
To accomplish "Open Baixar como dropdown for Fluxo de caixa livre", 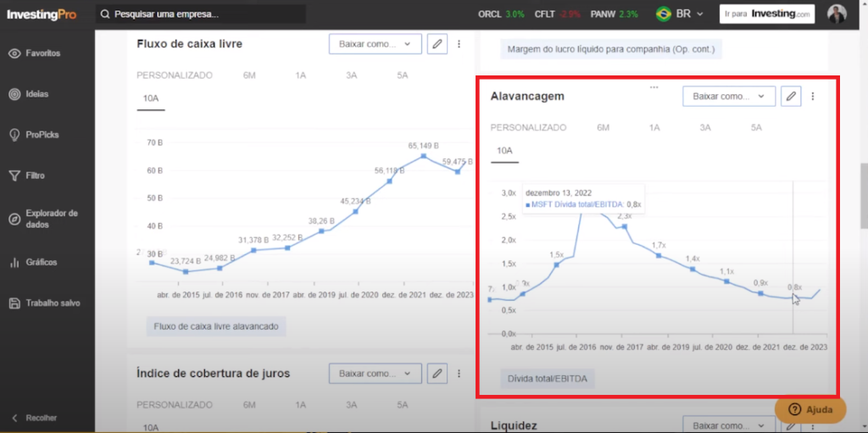I will coord(375,44).
